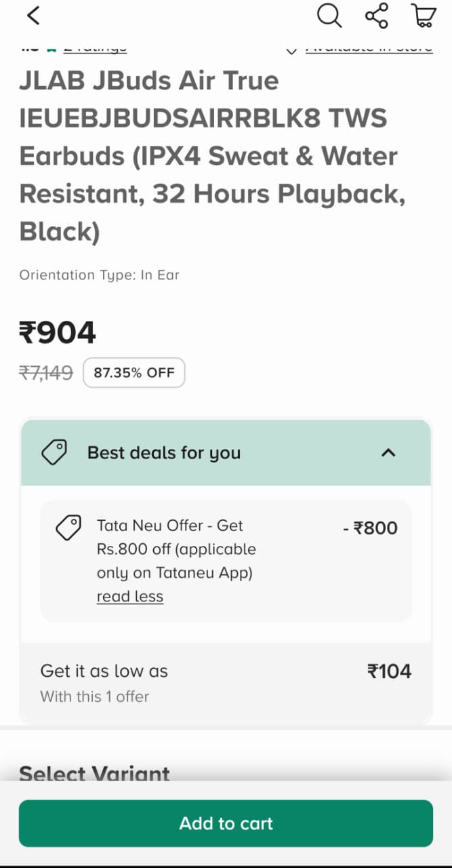Viewport: 452px width, 868px height.
Task: Tap the Orientation Type: In Ear label
Action: point(99,275)
